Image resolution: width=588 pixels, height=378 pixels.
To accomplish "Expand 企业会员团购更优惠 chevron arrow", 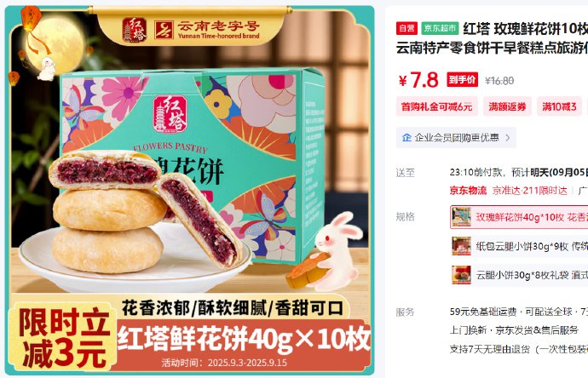I will pyautogui.click(x=508, y=137).
